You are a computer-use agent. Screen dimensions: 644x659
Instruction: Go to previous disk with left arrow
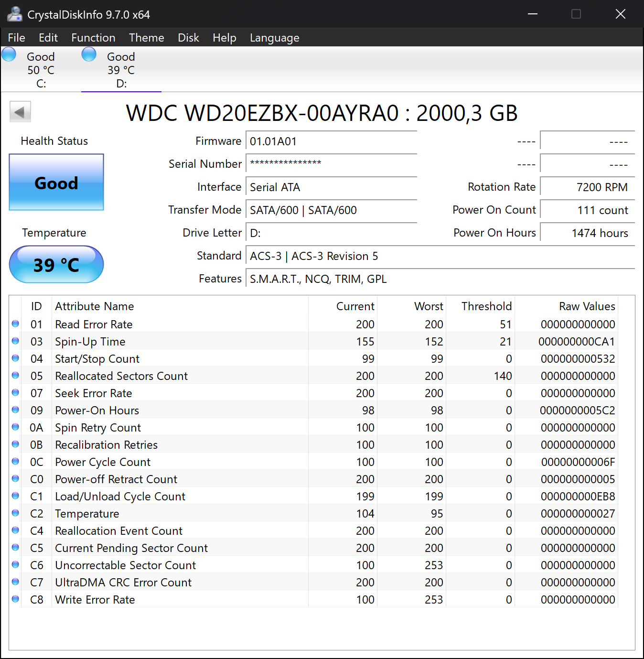[x=20, y=112]
